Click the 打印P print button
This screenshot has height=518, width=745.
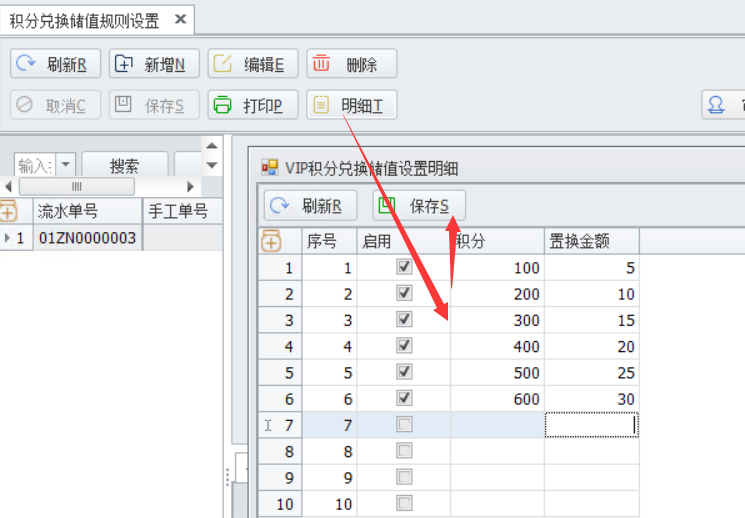pyautogui.click(x=252, y=105)
